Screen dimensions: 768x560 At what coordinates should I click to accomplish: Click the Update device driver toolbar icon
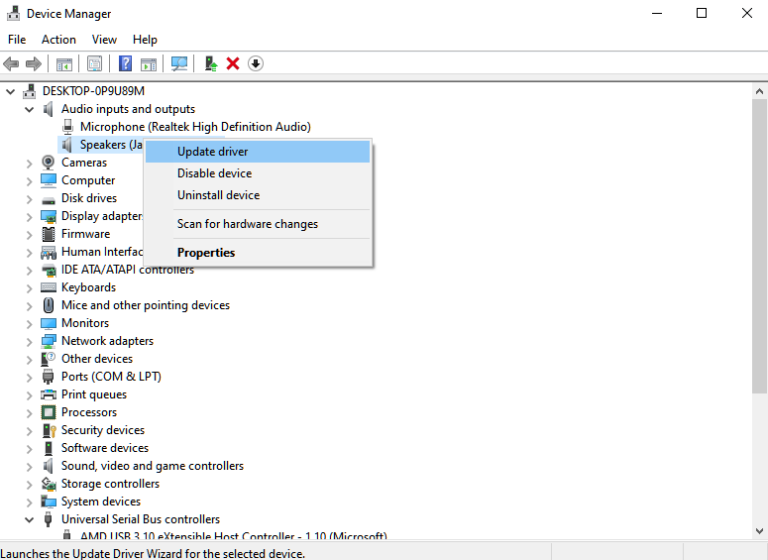pyautogui.click(x=210, y=64)
